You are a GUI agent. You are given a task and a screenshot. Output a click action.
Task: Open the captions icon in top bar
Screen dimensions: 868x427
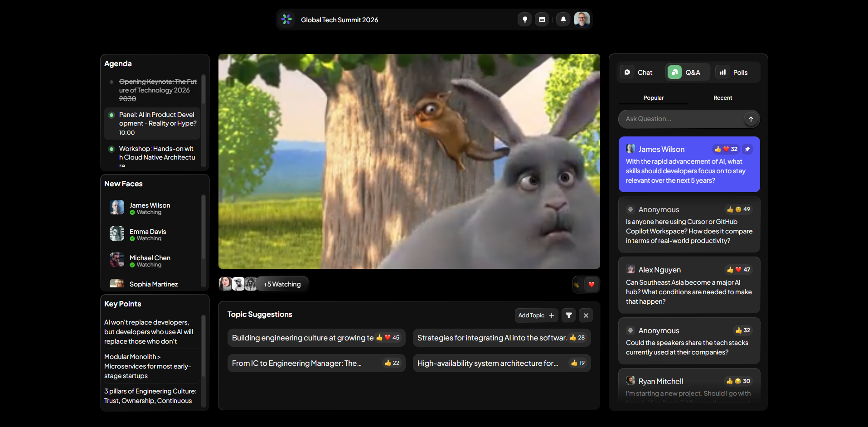(542, 19)
